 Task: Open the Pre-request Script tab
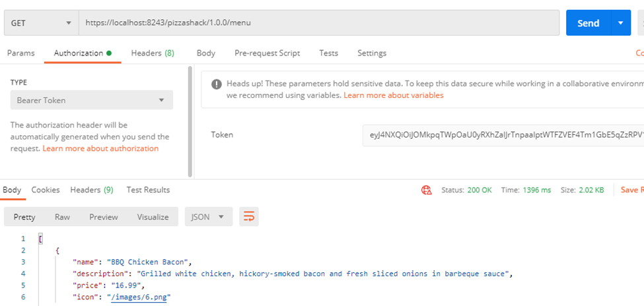coord(268,53)
